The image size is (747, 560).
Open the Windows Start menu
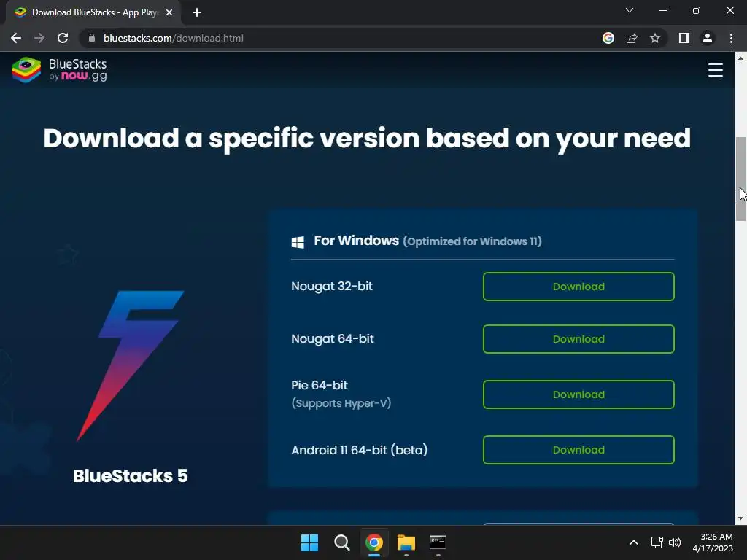309,542
